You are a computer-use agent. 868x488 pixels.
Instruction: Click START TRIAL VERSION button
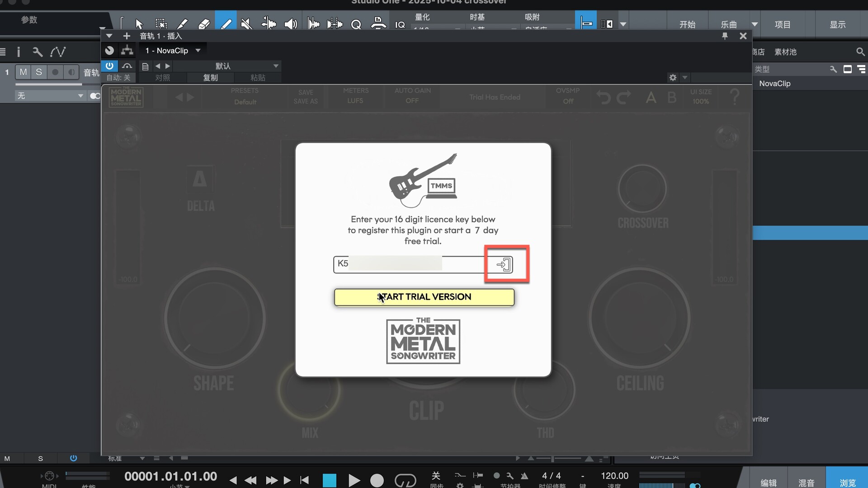tap(424, 297)
